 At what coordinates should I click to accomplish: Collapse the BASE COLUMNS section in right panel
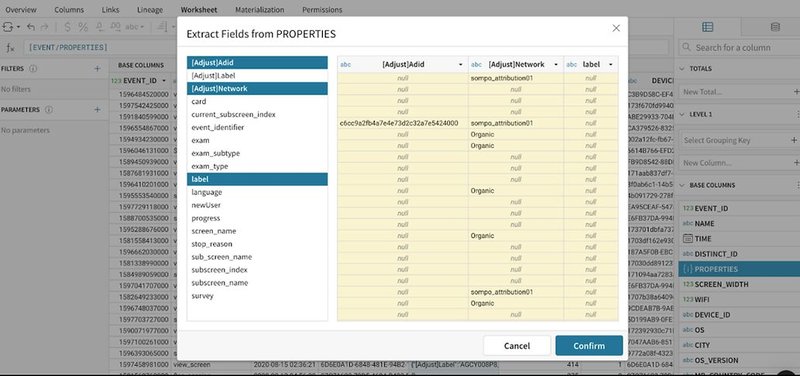pos(682,185)
